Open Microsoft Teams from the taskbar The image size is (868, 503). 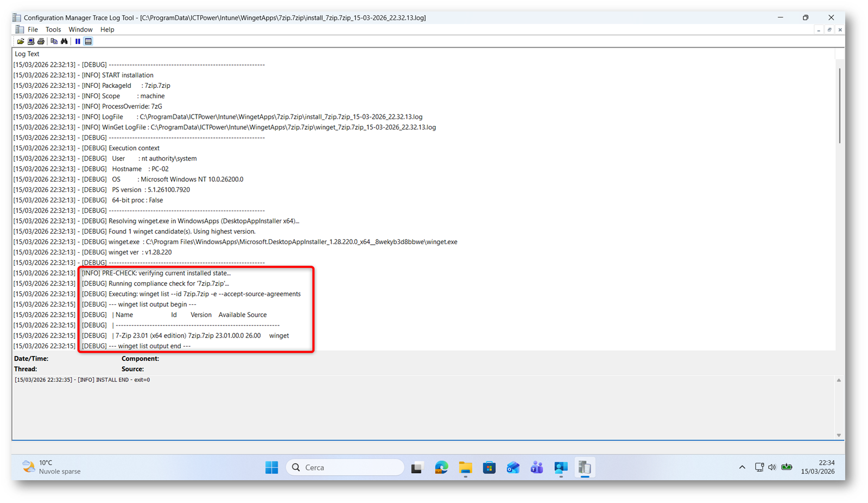pyautogui.click(x=537, y=467)
